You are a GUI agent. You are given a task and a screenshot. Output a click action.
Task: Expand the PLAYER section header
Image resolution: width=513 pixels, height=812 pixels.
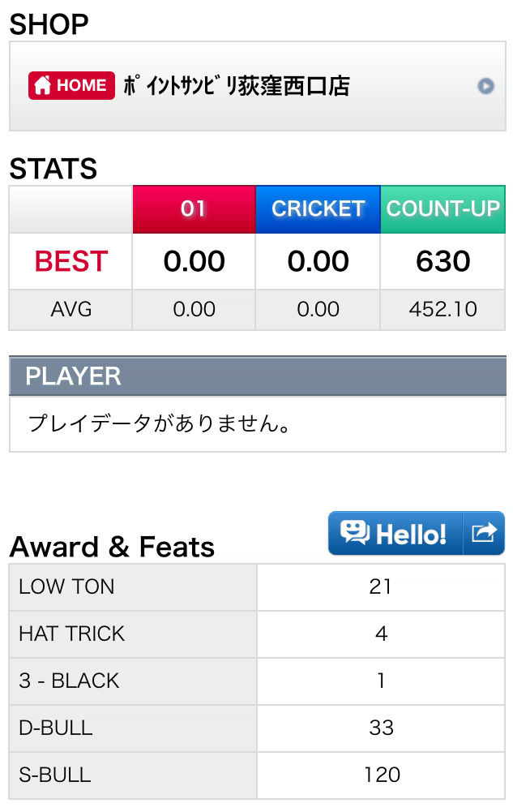(258, 376)
